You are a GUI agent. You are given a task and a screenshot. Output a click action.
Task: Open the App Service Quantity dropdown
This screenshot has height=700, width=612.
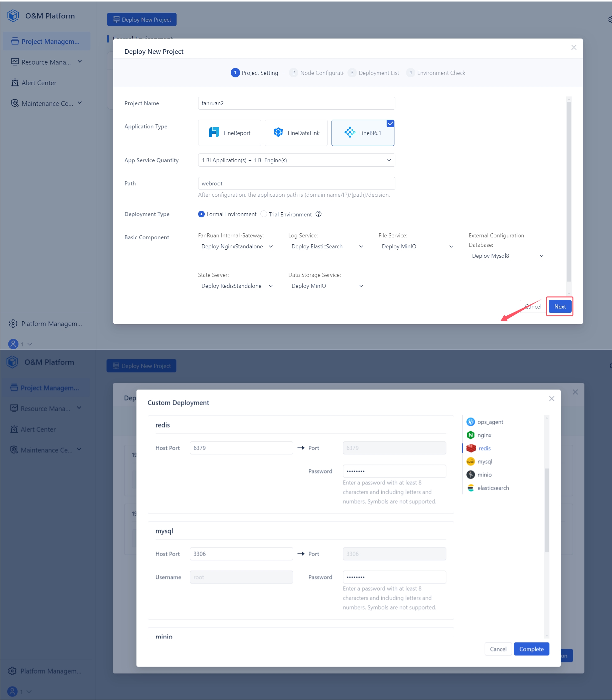pos(389,160)
